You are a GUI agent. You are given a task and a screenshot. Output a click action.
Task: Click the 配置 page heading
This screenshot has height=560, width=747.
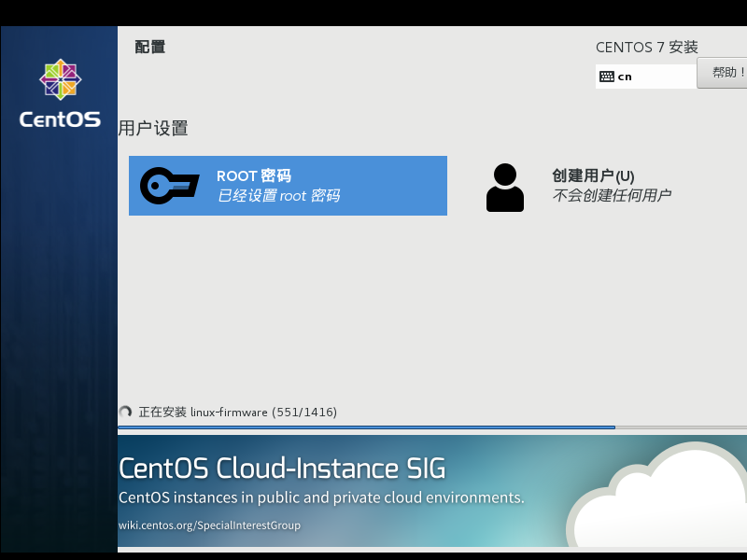pos(150,47)
